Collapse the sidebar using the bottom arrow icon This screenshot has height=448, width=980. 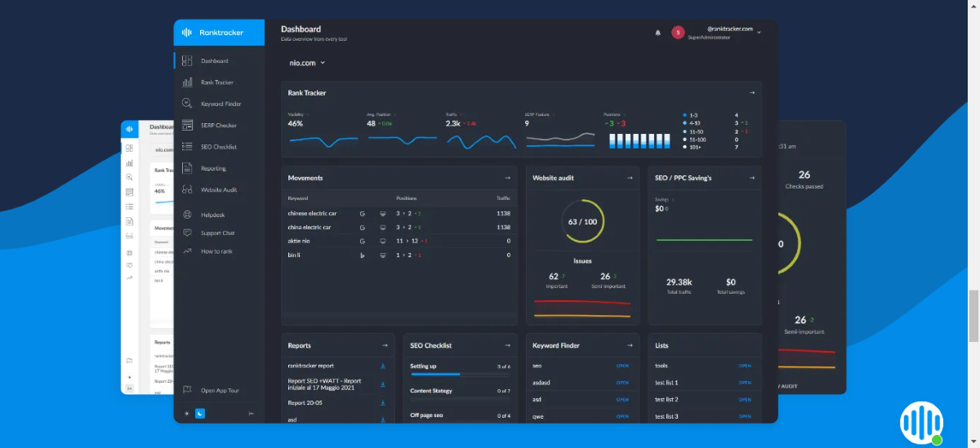click(251, 414)
